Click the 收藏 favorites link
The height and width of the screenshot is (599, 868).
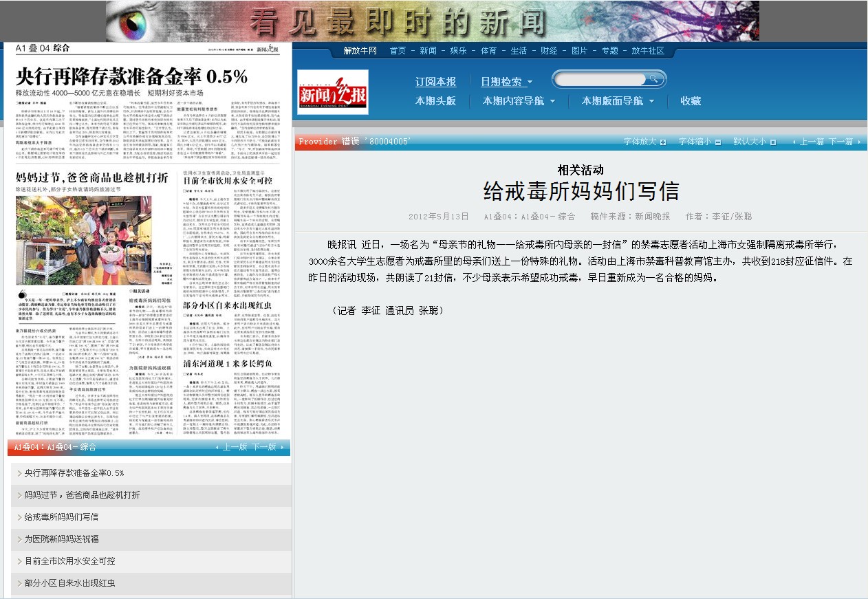691,101
